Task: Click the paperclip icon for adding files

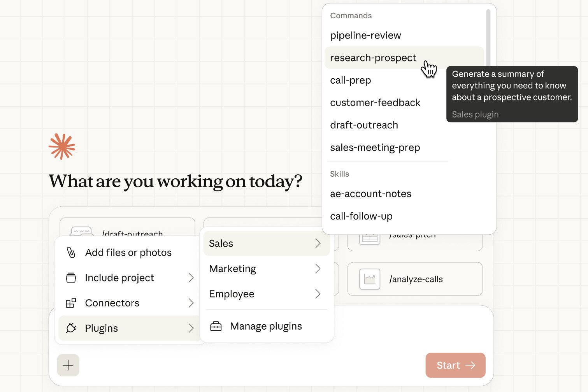Action: [71, 253]
